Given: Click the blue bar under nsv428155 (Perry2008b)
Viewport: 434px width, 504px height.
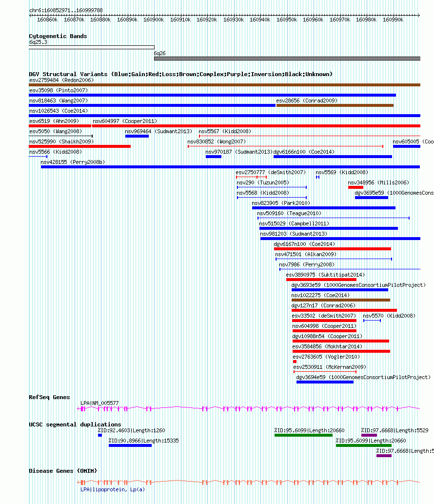Looking at the screenshot, I should point(230,167).
